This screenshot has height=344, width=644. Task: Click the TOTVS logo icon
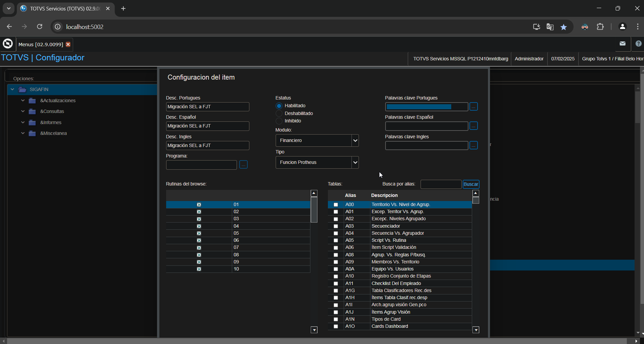click(8, 44)
